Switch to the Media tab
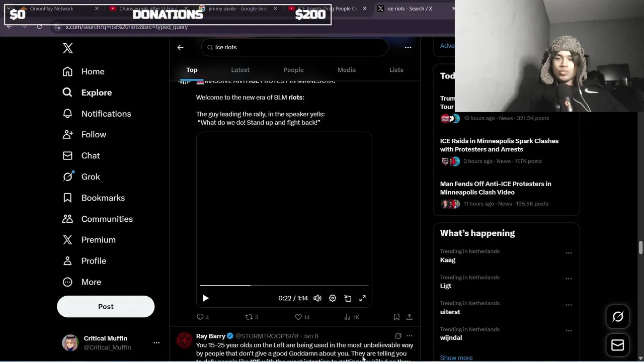 point(346,70)
